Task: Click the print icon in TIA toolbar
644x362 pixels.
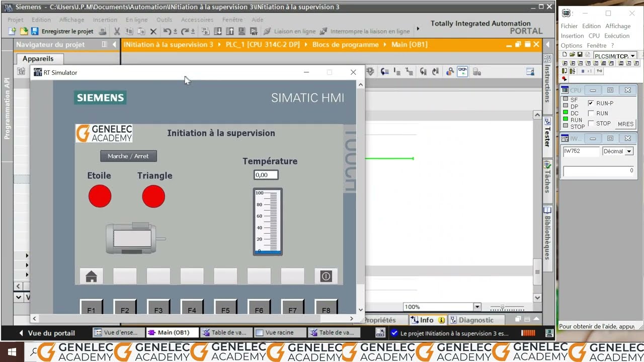Action: (103, 31)
